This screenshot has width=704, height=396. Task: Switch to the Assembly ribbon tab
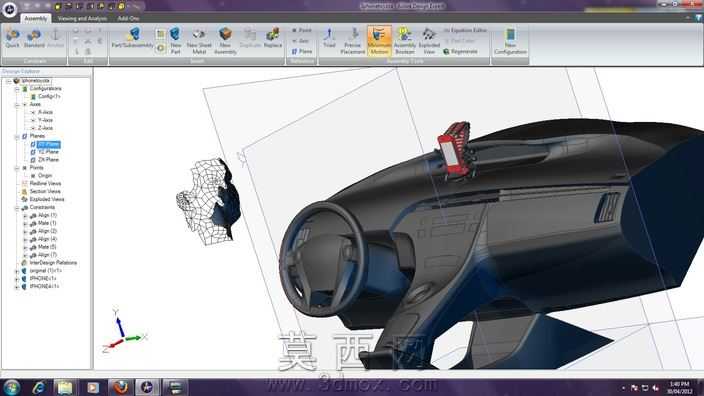click(35, 18)
